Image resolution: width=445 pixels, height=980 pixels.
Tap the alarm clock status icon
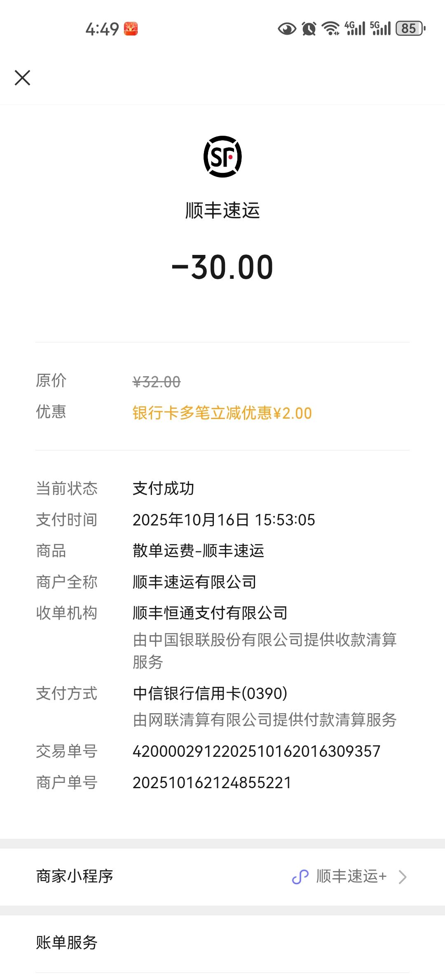pyautogui.click(x=309, y=29)
